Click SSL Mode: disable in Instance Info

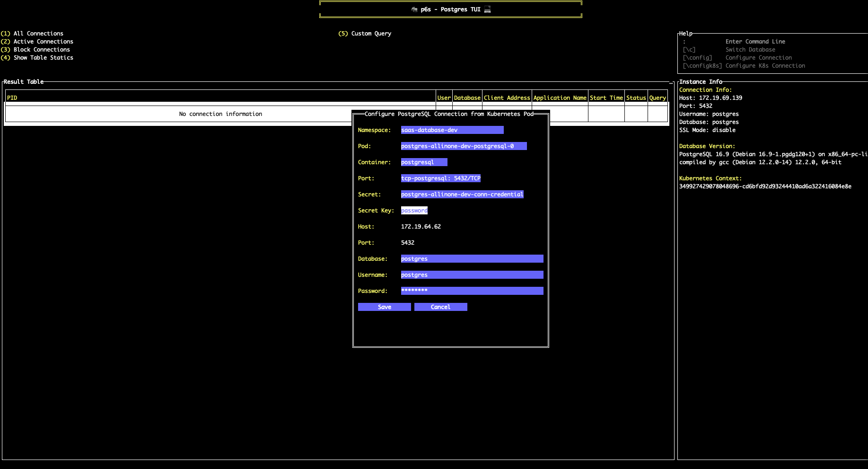tap(707, 130)
